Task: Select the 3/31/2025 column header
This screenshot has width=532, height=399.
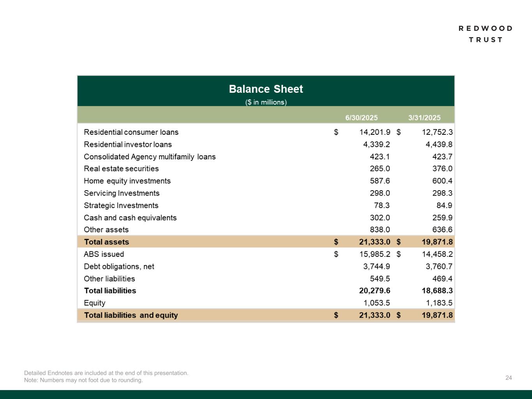Action: (x=424, y=118)
